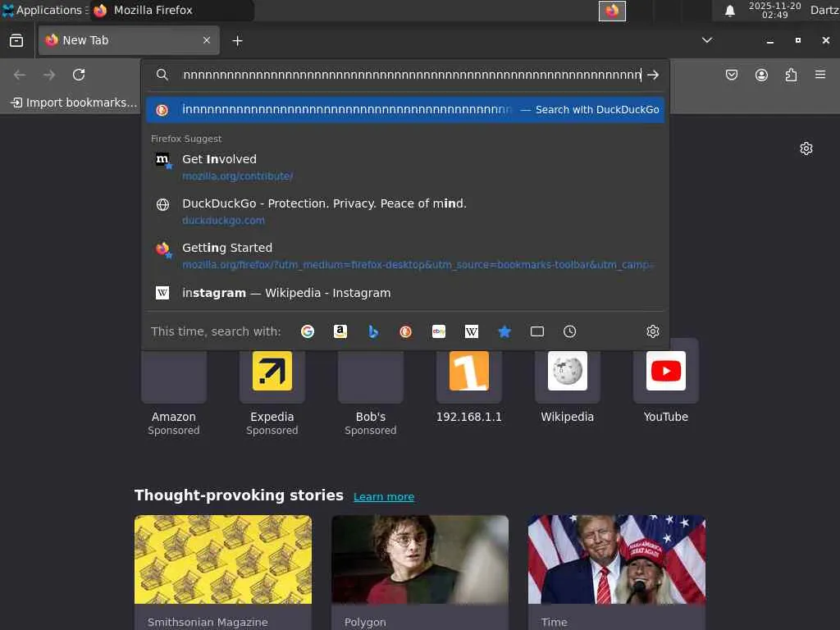Screen dimensions: 840x630
Task: Choose DuckDuckGo in the search-with row
Action: point(405,331)
